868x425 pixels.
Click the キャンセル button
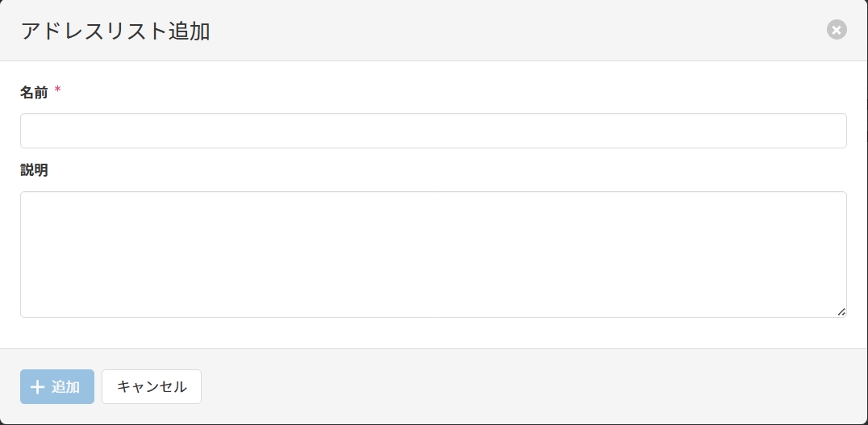pos(152,387)
